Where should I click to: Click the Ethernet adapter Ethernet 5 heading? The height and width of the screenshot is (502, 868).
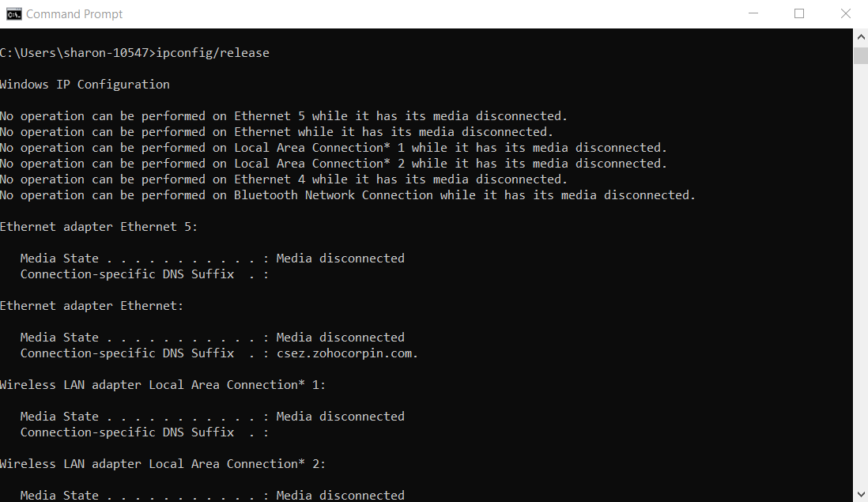point(98,226)
